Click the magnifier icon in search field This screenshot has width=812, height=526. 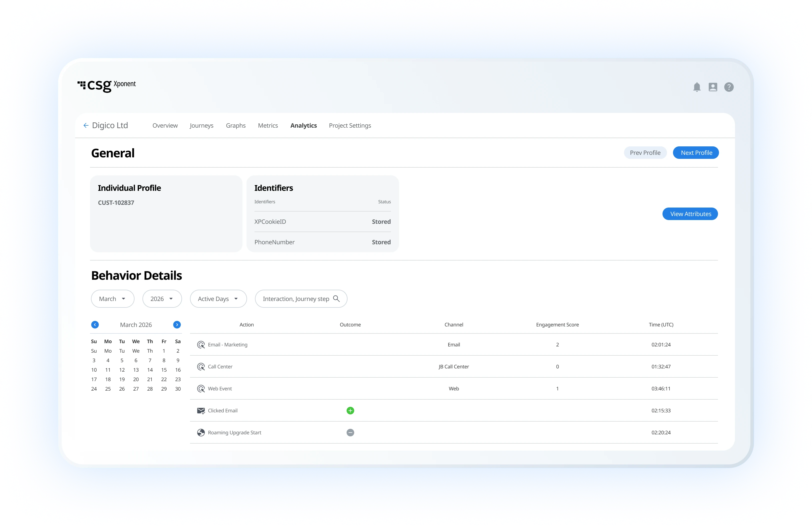point(336,298)
